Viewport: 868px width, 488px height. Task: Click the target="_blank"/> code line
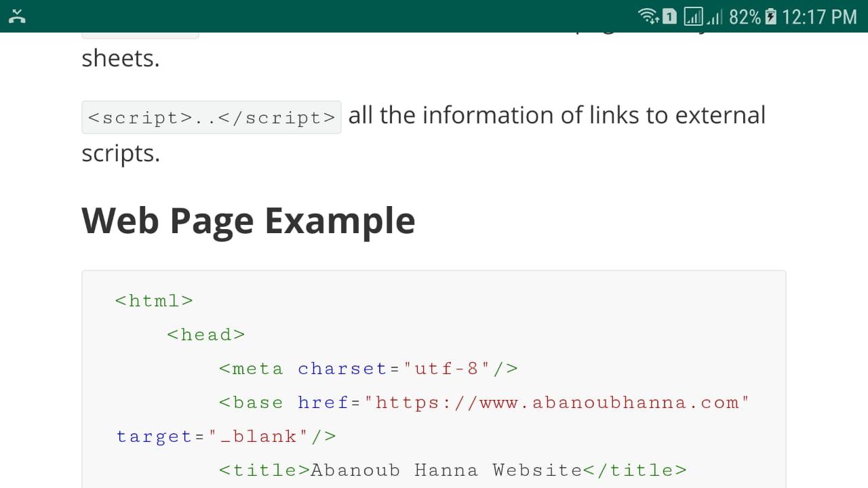(x=226, y=436)
